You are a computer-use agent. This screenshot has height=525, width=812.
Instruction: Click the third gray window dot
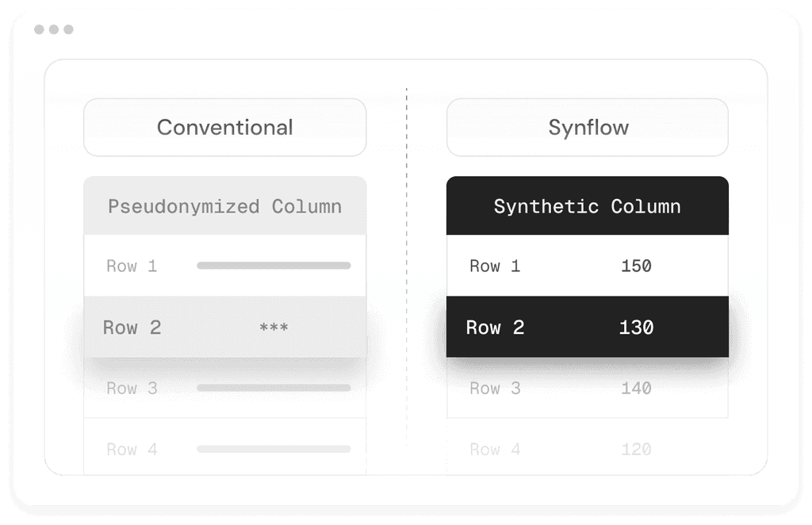[x=68, y=29]
